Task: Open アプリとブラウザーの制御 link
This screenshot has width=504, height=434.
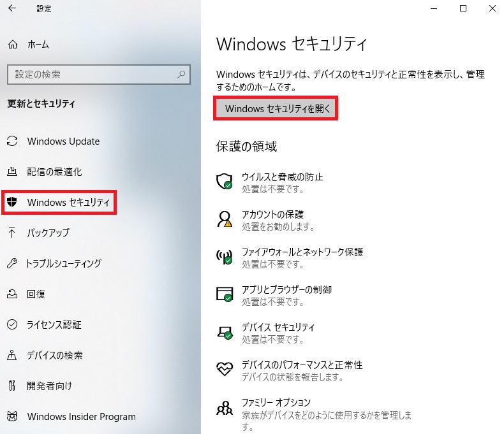Action: pyautogui.click(x=286, y=289)
